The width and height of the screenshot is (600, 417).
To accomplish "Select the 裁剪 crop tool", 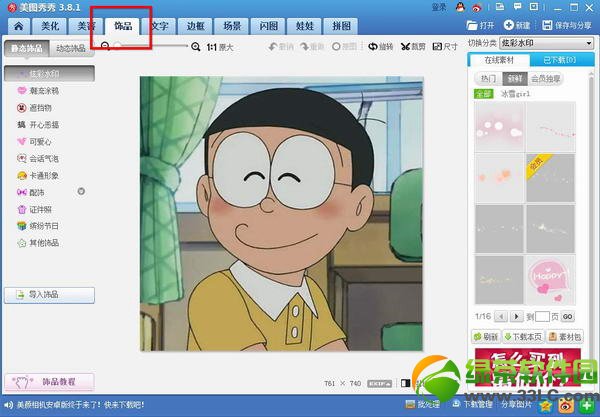I will click(x=413, y=47).
